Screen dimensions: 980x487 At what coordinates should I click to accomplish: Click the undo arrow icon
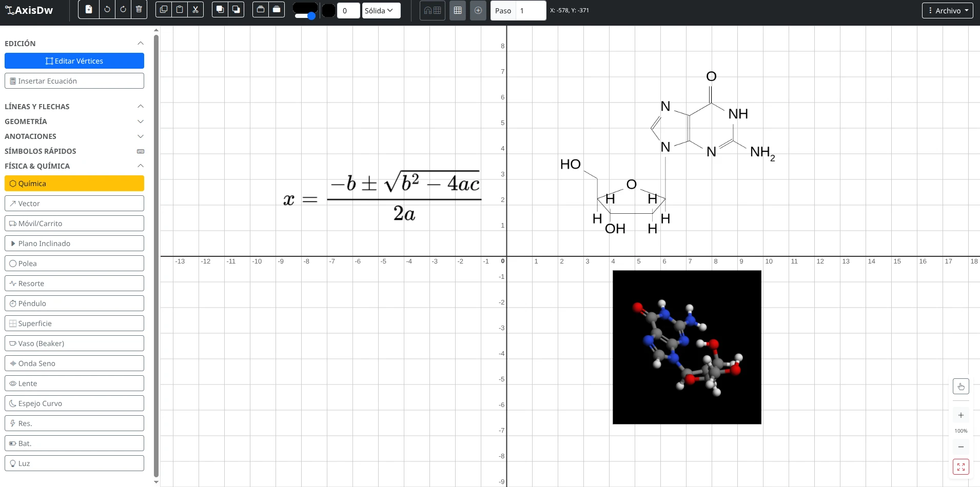[x=107, y=10]
